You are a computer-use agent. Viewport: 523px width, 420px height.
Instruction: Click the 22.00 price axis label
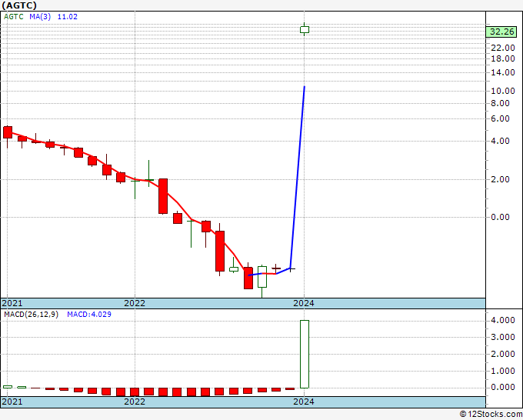tap(503, 48)
